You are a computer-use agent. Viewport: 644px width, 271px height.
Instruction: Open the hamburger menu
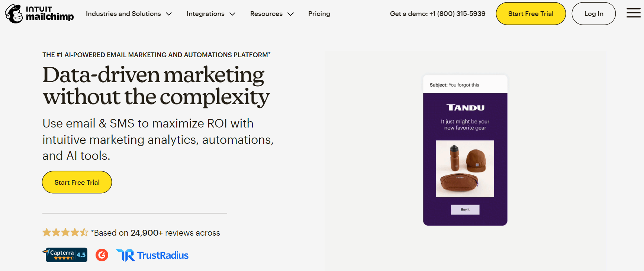point(633,13)
